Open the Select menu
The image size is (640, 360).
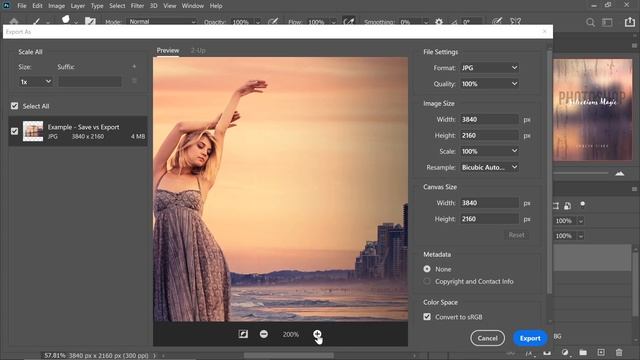pos(117,6)
